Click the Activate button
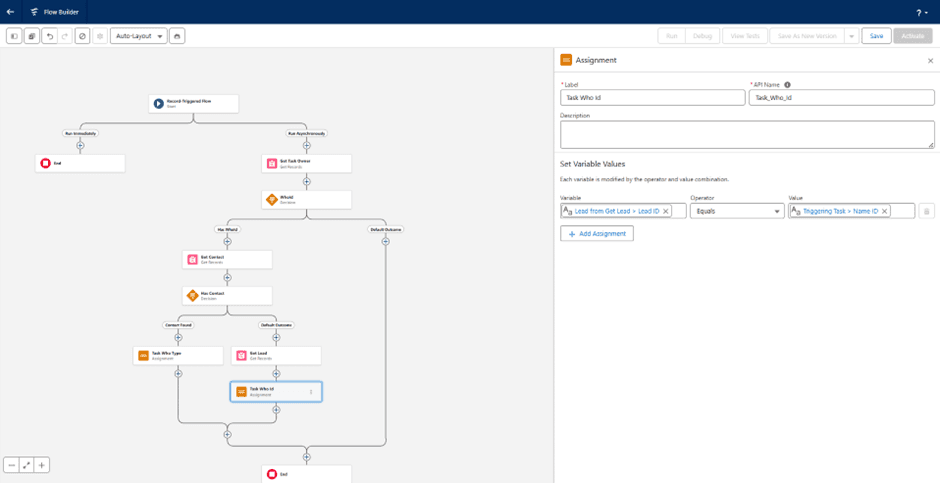Screen dimensions: 940x483 click(x=912, y=36)
